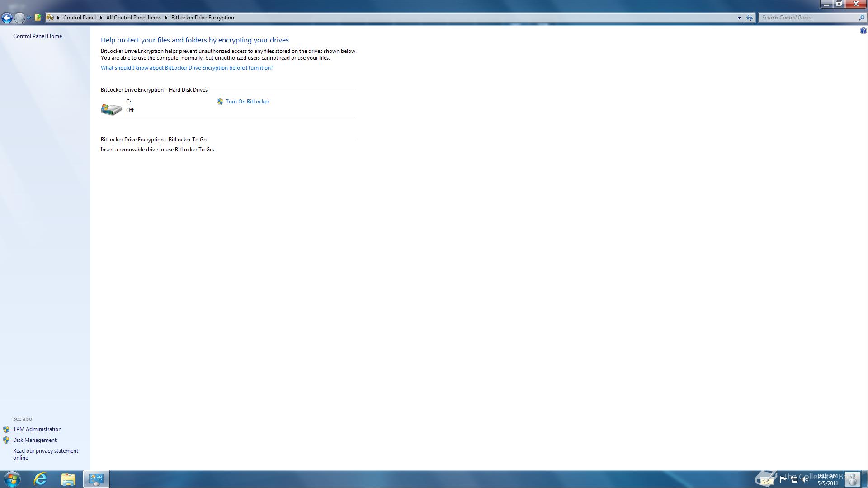The image size is (868, 488).
Task: Click the search magnifier icon
Action: coord(862,18)
